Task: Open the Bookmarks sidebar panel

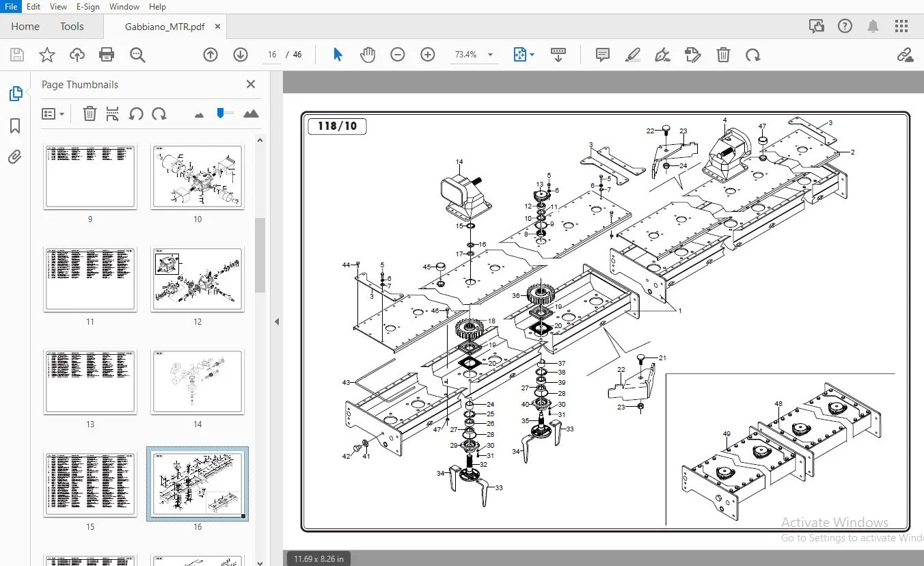Action: pos(15,126)
